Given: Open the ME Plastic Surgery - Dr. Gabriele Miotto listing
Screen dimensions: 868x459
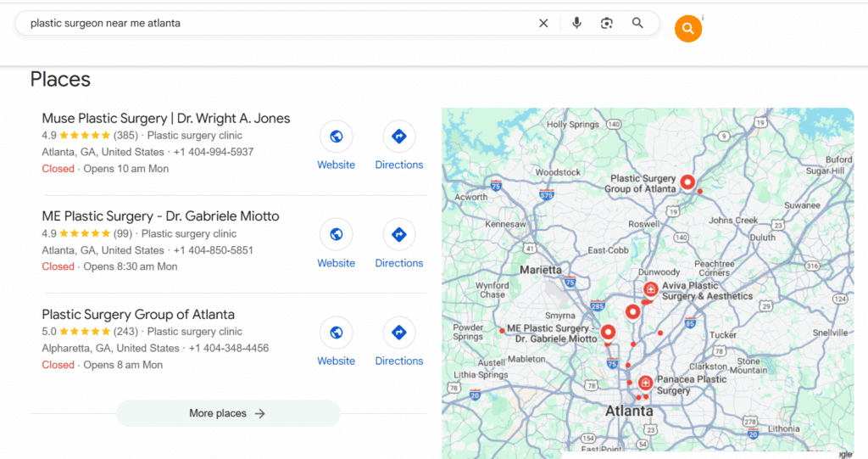Looking at the screenshot, I should tap(160, 216).
